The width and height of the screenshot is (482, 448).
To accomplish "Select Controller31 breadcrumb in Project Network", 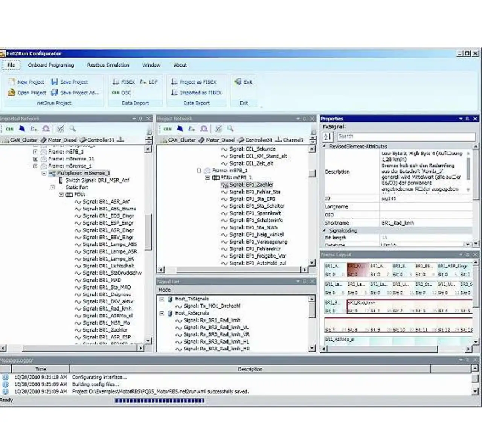I will [255, 140].
